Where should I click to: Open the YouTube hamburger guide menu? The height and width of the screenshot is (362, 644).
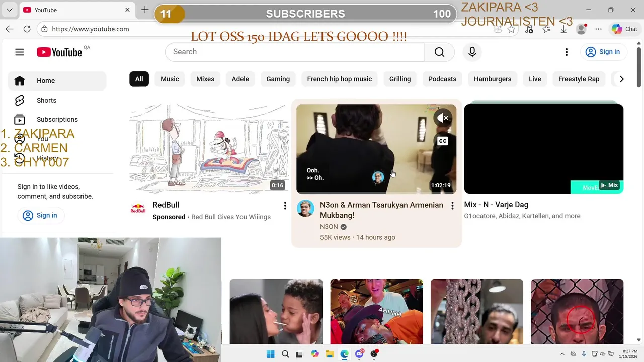[20, 52]
